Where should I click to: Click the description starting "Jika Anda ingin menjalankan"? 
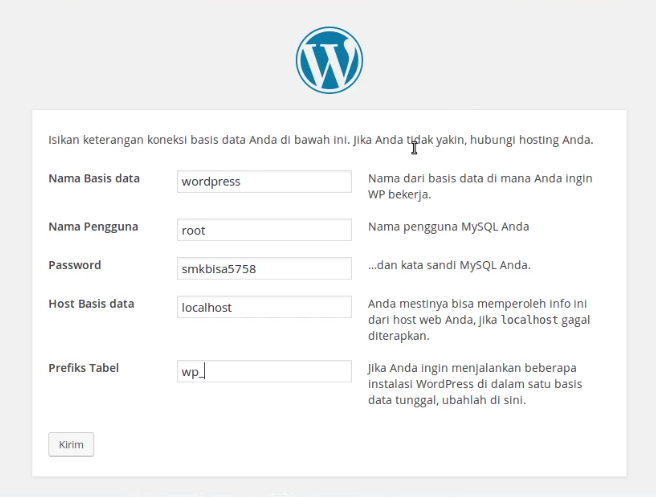(475, 384)
